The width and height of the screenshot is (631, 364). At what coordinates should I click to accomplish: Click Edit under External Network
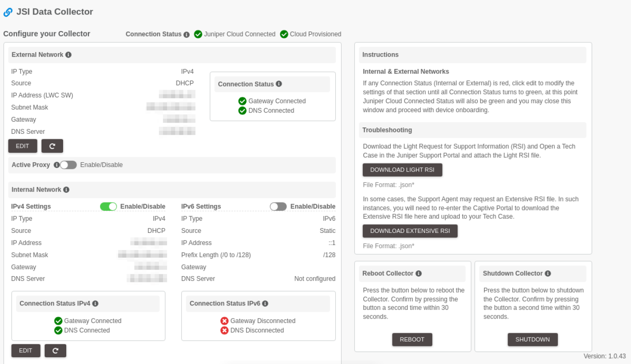[x=22, y=146]
